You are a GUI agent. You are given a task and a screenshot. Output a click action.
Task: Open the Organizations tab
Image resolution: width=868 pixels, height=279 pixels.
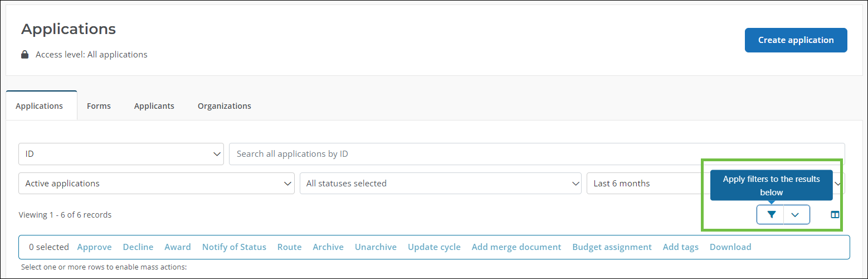[x=225, y=106]
